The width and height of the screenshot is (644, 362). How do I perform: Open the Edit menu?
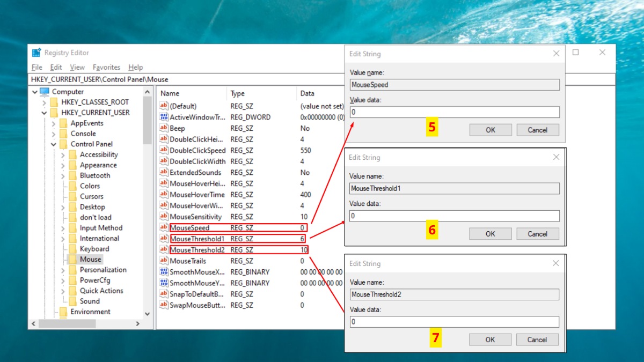56,67
